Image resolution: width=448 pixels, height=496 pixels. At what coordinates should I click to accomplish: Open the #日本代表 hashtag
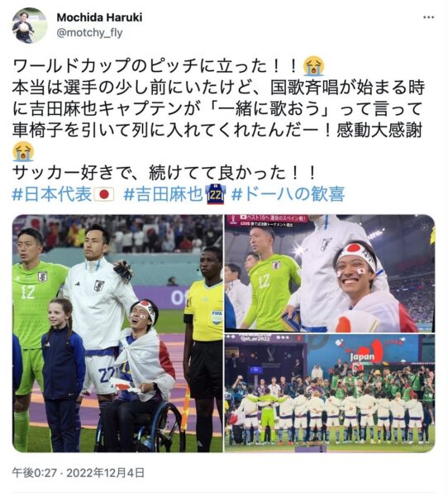[53, 194]
